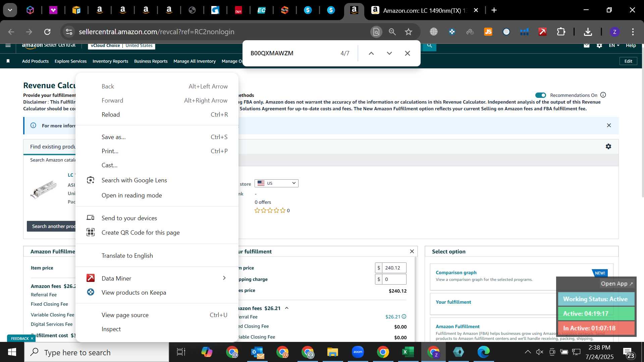Click the Recommendations info icon
644x362 pixels.
click(x=603, y=95)
